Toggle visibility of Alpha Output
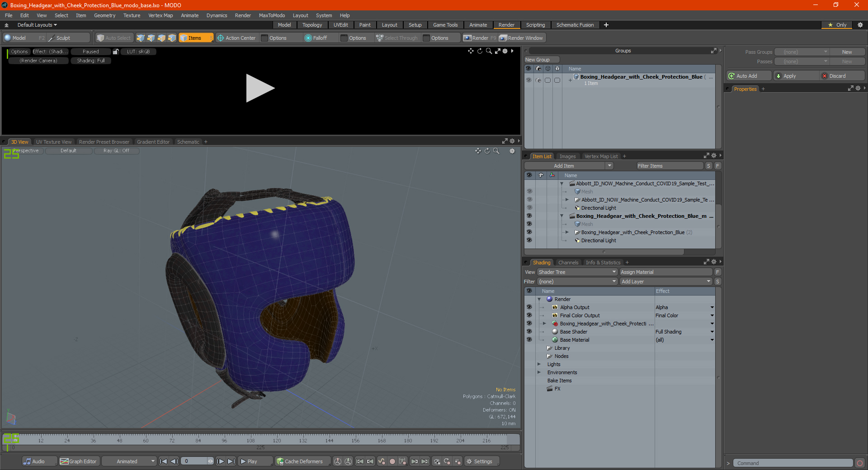The image size is (868, 470). (x=529, y=307)
